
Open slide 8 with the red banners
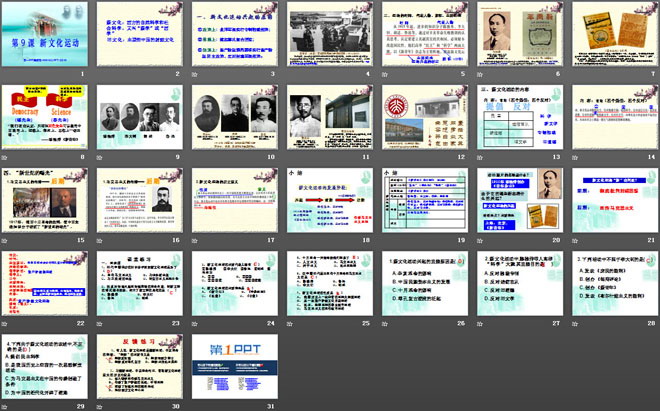(x=47, y=118)
